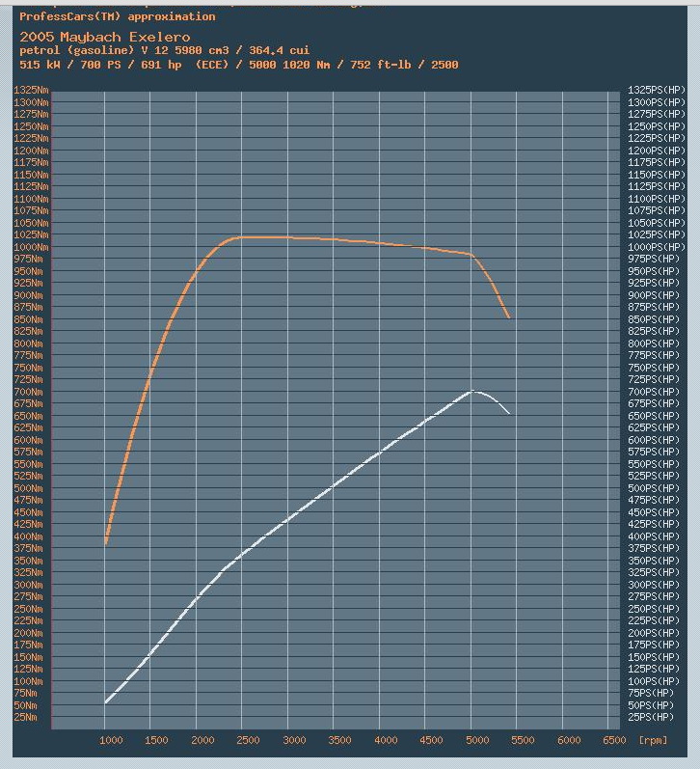The height and width of the screenshot is (769, 700).
Task: Click the 6500 tick label on the rpm axis
Action: [x=609, y=740]
